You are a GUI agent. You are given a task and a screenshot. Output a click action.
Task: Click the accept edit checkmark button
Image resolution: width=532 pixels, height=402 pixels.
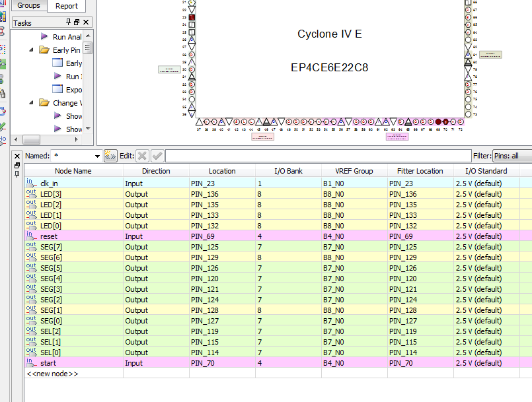[x=157, y=156]
